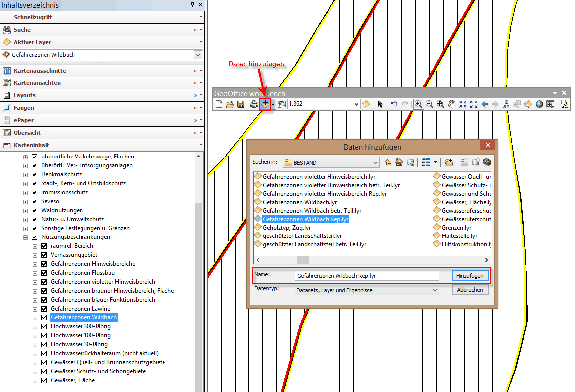Disable the Hochwasser 300-Jährig layer checkbox
The height and width of the screenshot is (392, 575).
click(44, 326)
